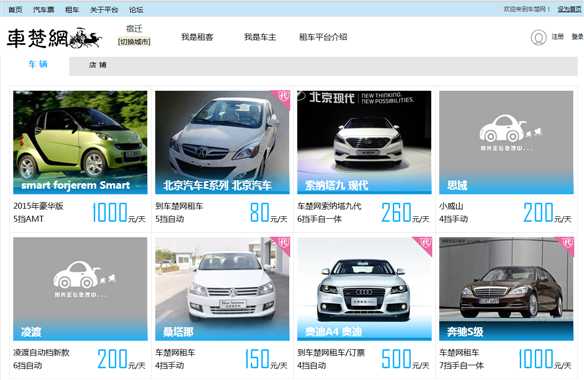This screenshot has height=380, width=584.
Task: Click the 小威山 description under 思域
Action: pyautogui.click(x=451, y=206)
